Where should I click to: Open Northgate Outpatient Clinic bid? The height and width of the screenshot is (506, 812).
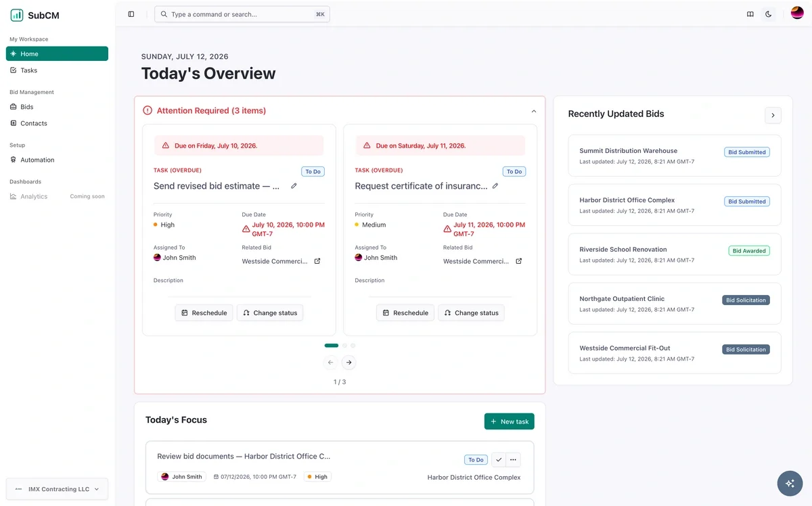(675, 304)
